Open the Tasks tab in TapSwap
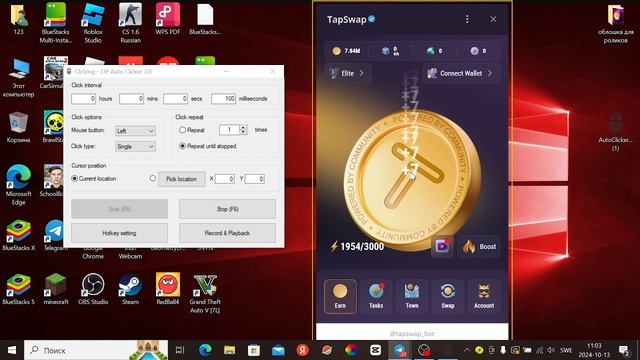Viewport: 640px width, 360px height. [x=376, y=296]
